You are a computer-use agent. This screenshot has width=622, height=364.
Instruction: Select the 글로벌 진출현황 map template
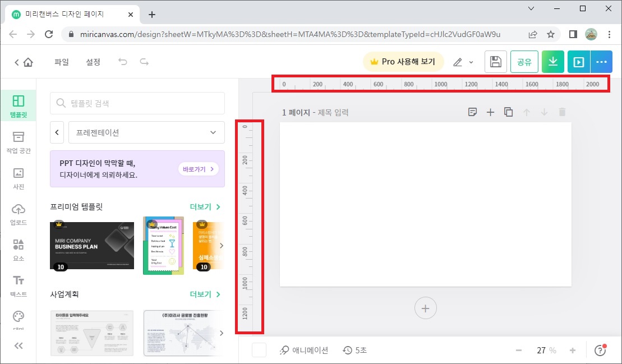[181, 333]
